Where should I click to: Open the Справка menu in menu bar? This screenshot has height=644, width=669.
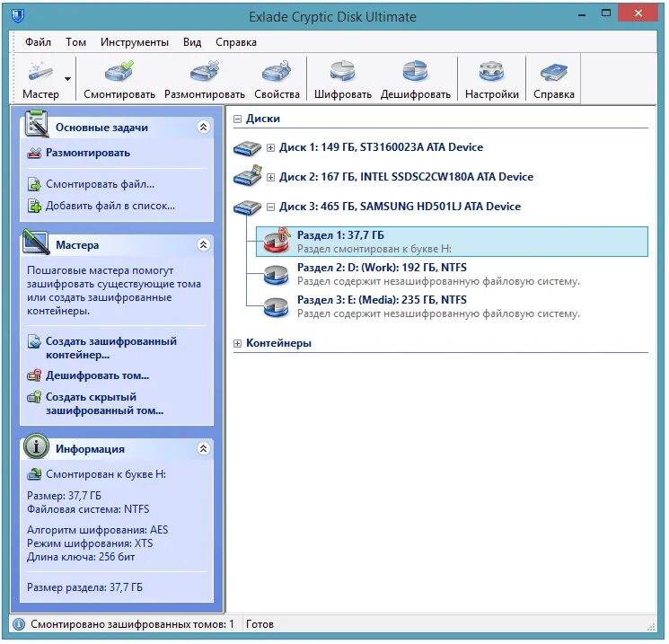pos(236,42)
